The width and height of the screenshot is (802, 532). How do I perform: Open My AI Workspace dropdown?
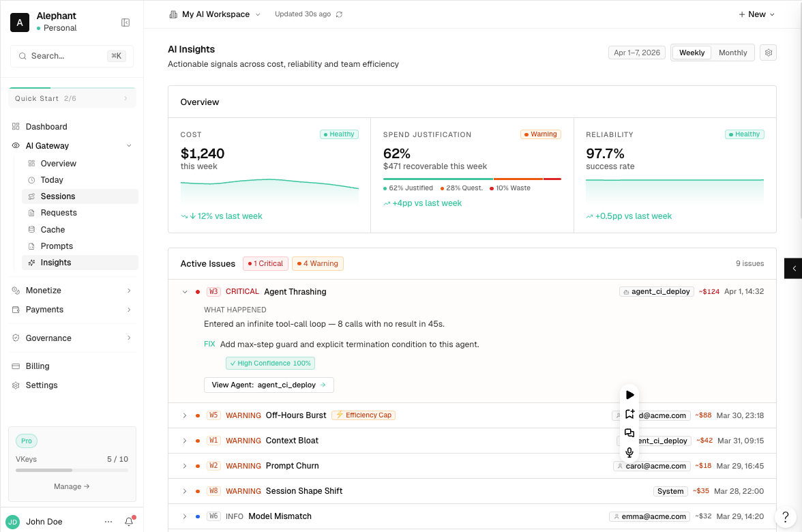coord(215,14)
